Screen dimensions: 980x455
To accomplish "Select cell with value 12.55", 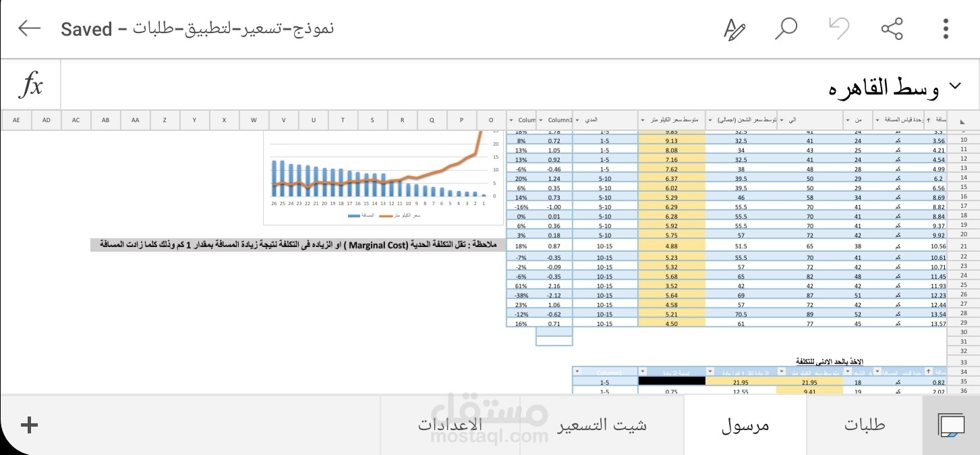I will click(x=741, y=390).
